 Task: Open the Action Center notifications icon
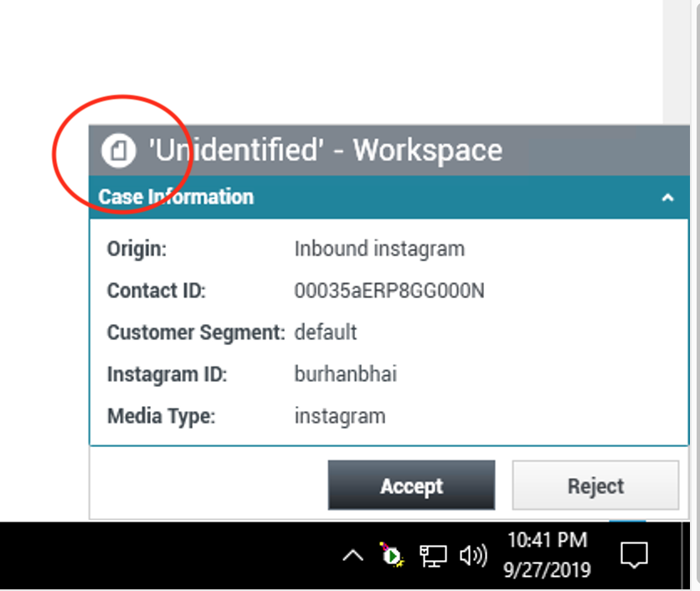point(634,555)
